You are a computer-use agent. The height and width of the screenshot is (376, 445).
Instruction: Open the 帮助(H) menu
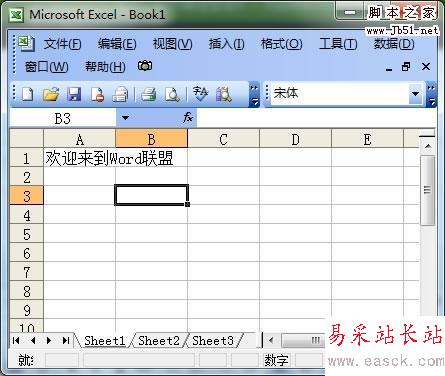click(x=105, y=67)
